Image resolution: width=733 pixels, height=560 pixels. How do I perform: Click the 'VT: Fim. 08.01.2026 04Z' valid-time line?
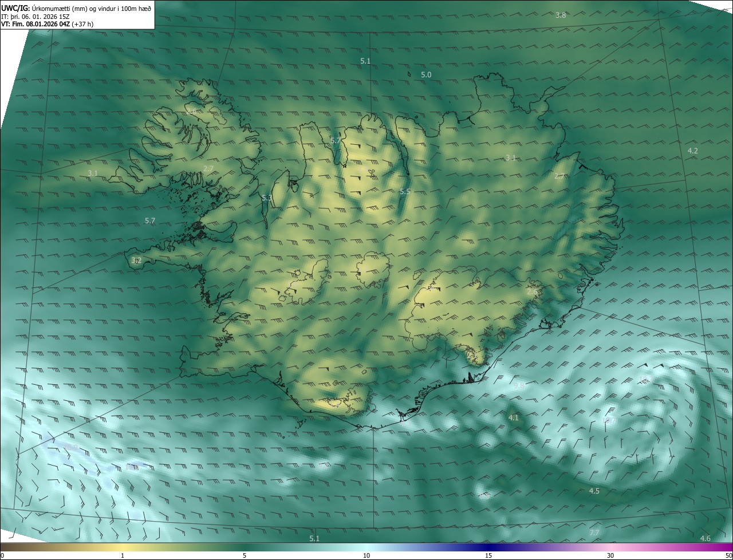[x=36, y=24]
